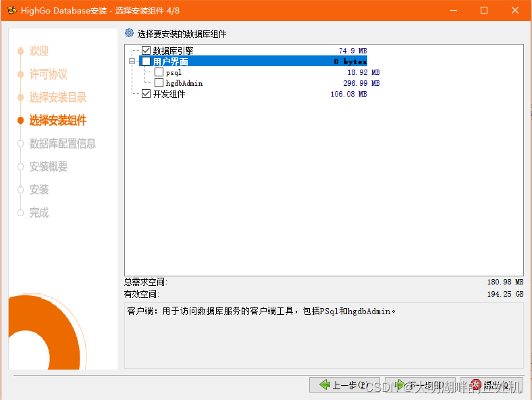532x400 pixels.
Task: Click the 退出 exit button
Action: (491, 384)
